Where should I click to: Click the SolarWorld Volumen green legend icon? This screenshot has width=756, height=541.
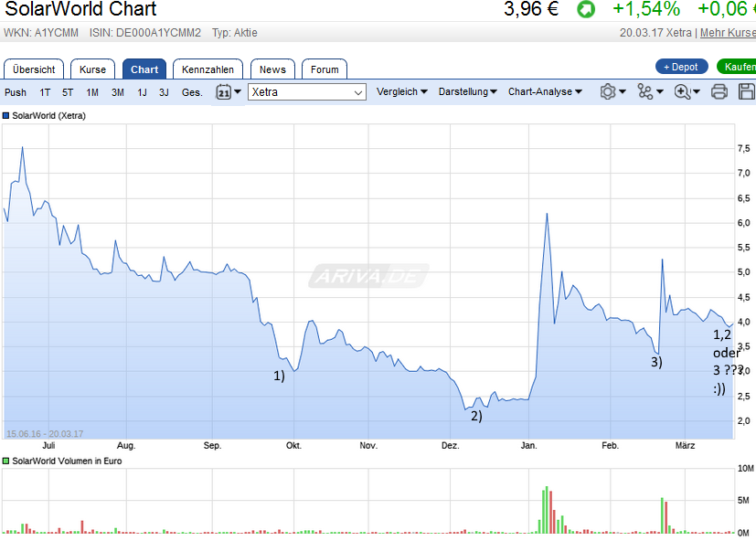click(x=8, y=461)
